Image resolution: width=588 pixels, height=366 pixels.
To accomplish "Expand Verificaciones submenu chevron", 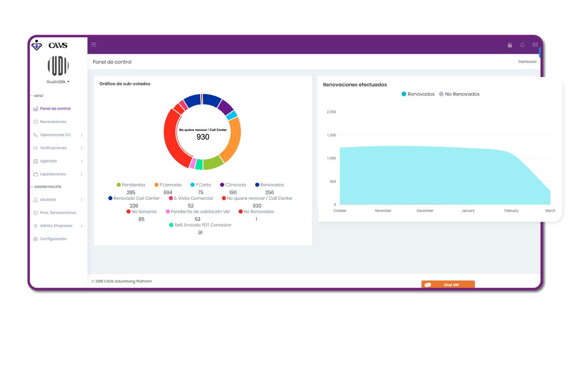I will (x=82, y=148).
